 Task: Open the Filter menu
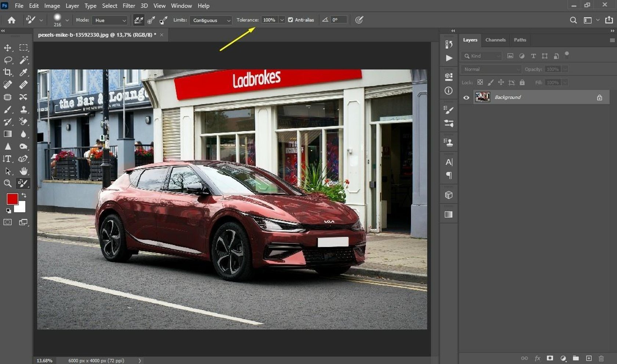(x=129, y=6)
